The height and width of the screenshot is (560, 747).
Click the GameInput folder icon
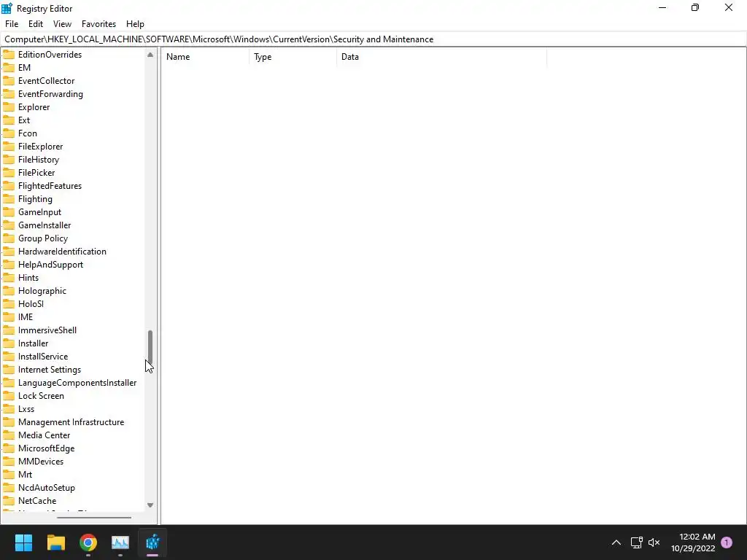(9, 212)
